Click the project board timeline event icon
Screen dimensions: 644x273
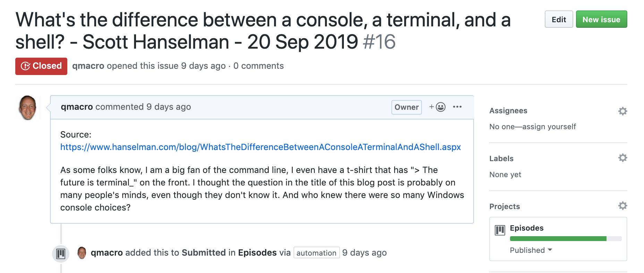tap(61, 254)
